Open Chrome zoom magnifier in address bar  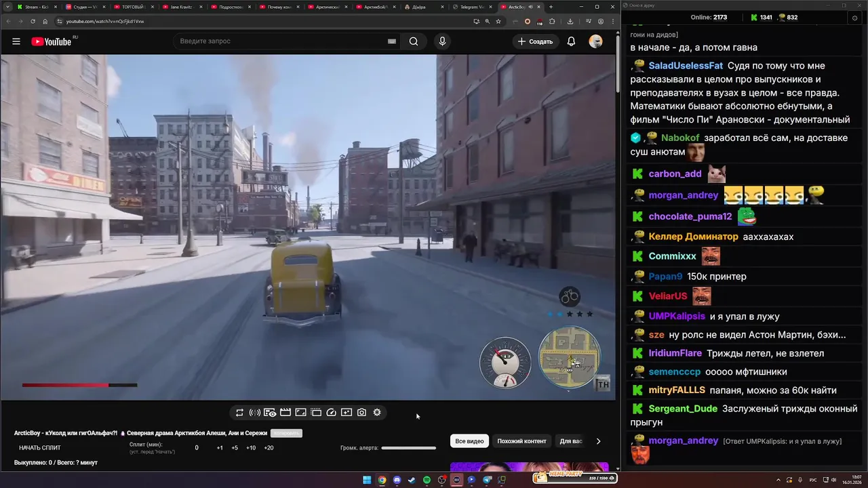[487, 21]
